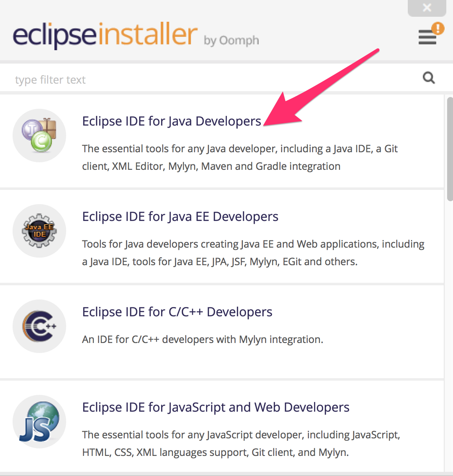Click the JavaScript globe icon
This screenshot has height=476, width=453.
pyautogui.click(x=39, y=421)
